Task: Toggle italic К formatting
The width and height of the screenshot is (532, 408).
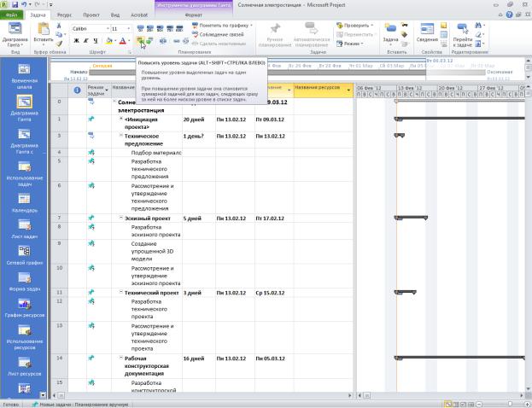Action: click(x=86, y=41)
